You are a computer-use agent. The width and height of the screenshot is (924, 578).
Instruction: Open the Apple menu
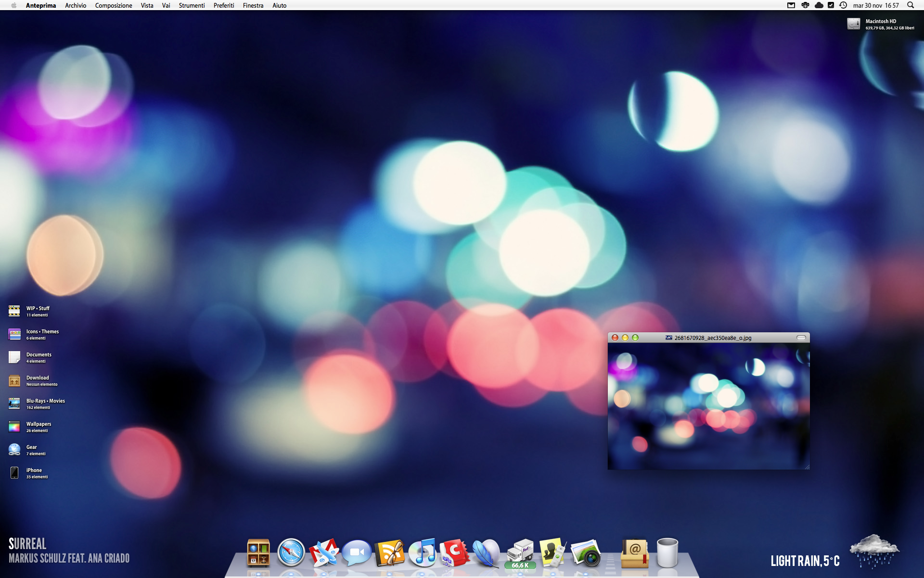(x=13, y=5)
